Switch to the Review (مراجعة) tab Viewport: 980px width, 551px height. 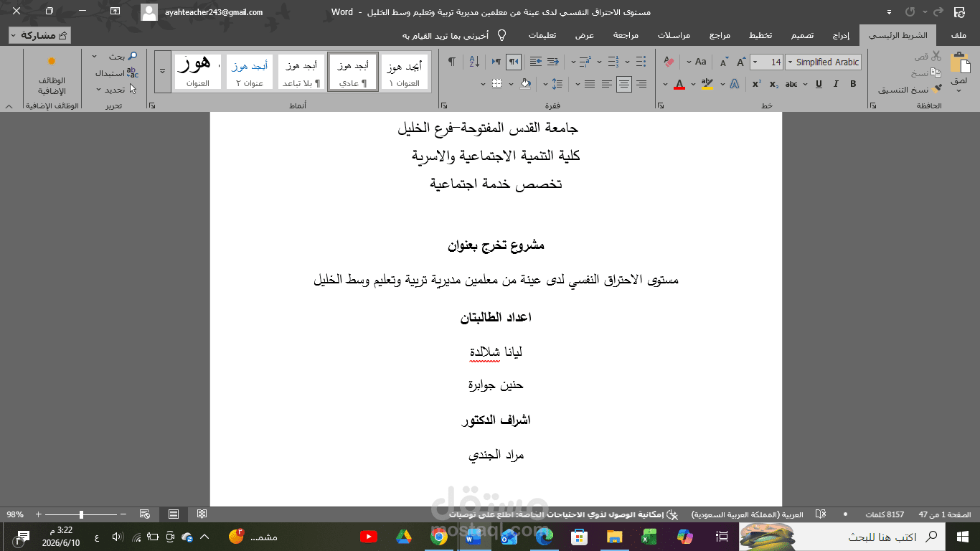click(626, 35)
